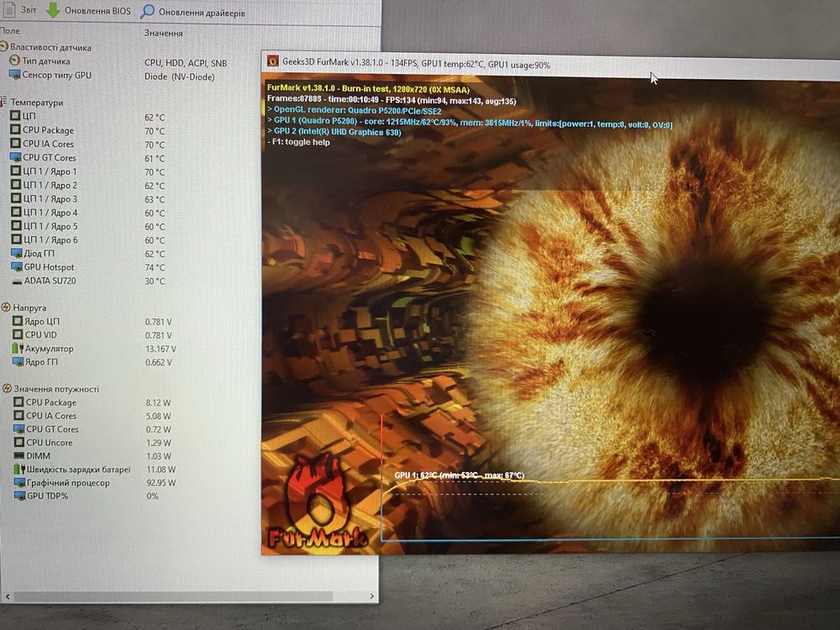Click the Значення column header

click(164, 33)
